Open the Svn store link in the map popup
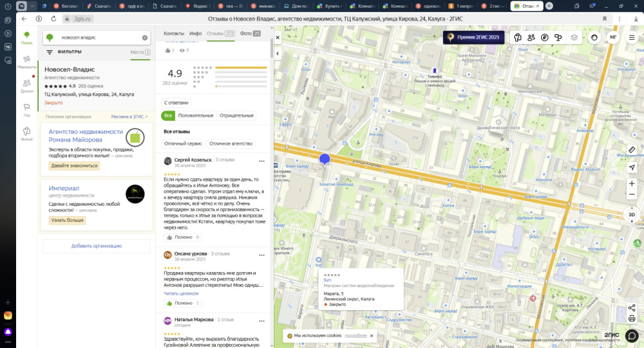This screenshot has width=644, height=348. point(327,280)
